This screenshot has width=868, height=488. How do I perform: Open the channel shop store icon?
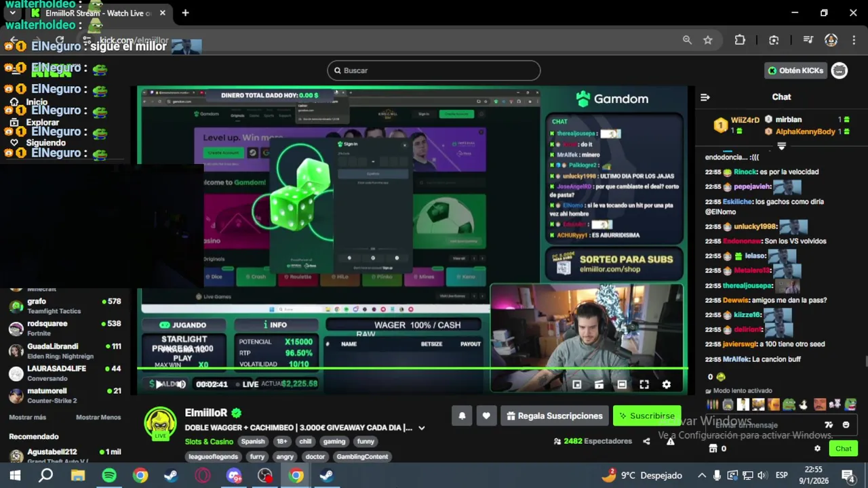713,449
